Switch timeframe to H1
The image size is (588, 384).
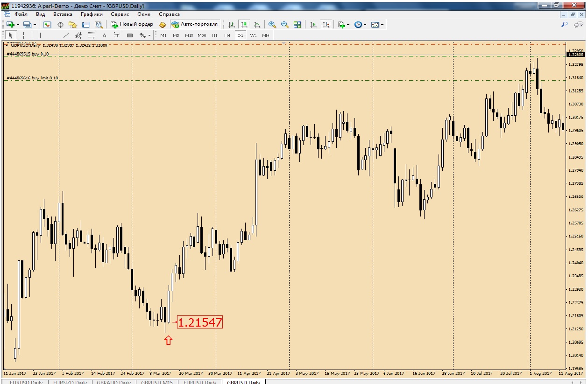[215, 35]
